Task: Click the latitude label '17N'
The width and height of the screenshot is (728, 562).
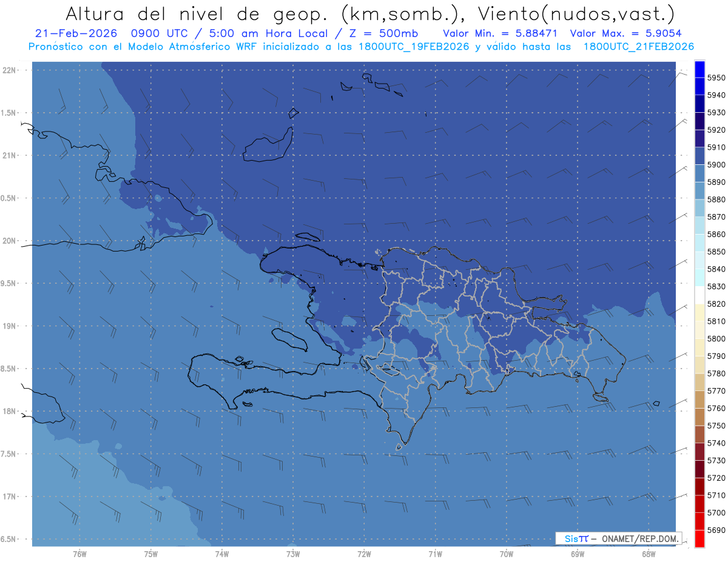Action: (10, 497)
